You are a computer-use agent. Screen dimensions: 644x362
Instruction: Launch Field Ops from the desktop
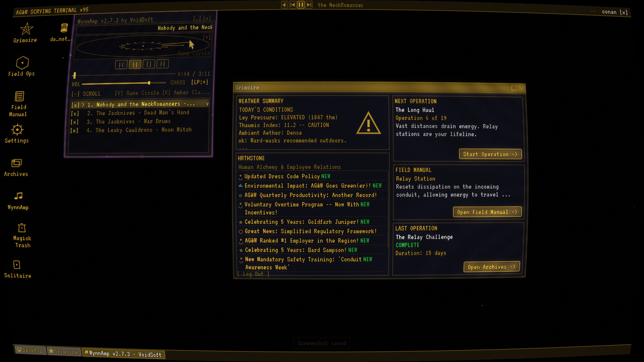click(22, 66)
